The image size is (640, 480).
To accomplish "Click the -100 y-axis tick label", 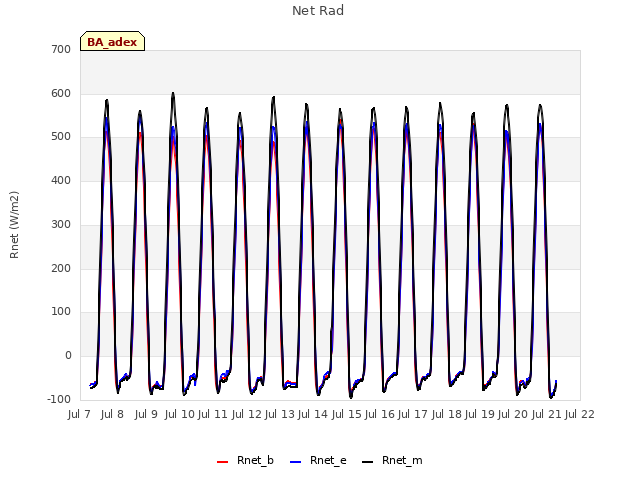I will [59, 399].
